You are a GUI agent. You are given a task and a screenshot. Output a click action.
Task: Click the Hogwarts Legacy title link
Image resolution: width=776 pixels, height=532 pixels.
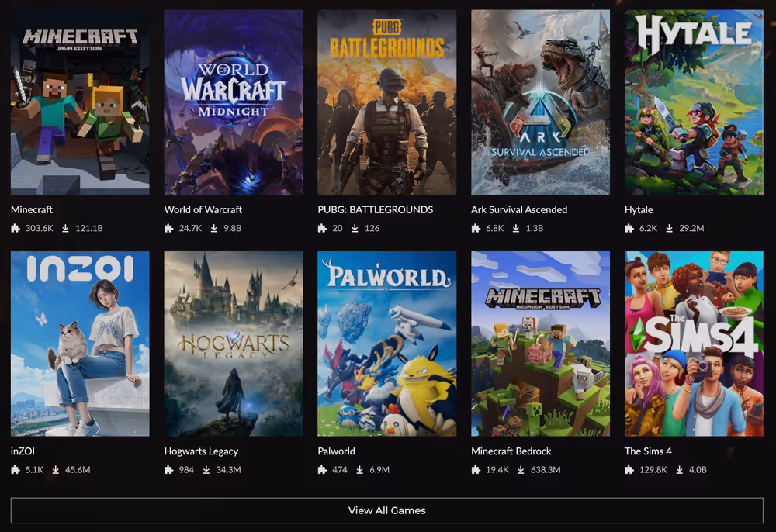pos(201,451)
